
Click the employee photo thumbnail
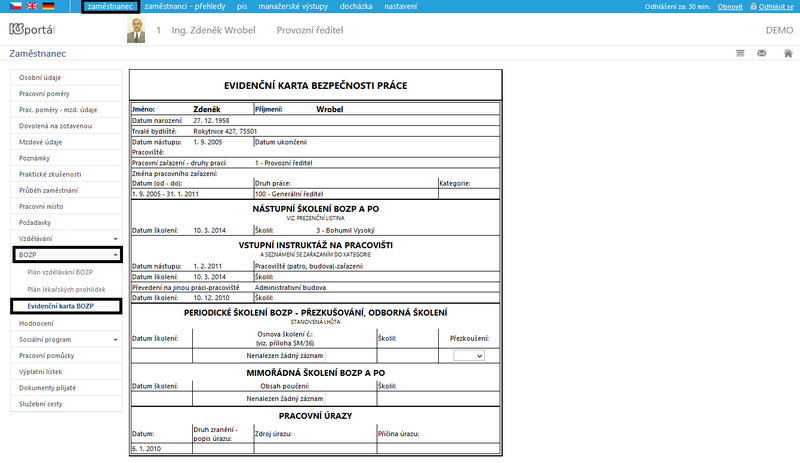coord(136,30)
